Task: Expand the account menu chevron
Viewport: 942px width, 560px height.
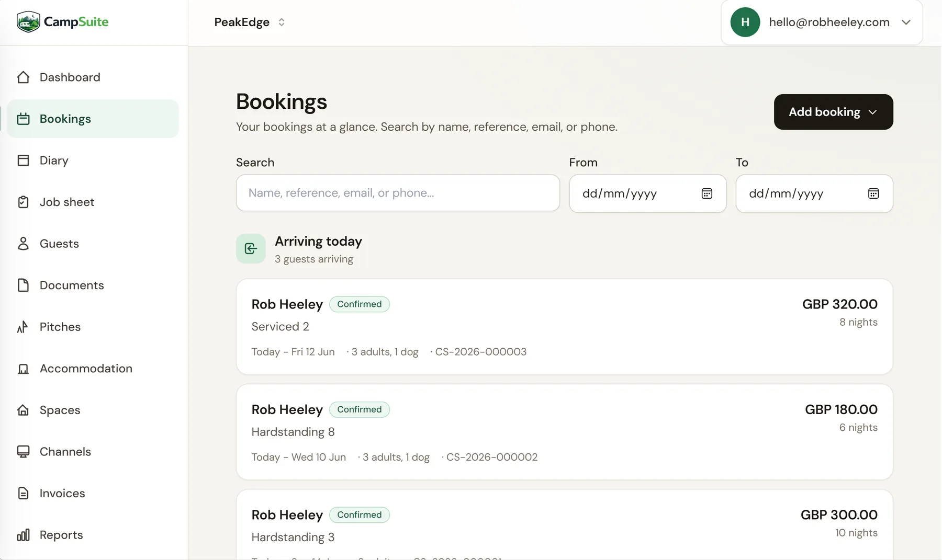Action: point(906,22)
